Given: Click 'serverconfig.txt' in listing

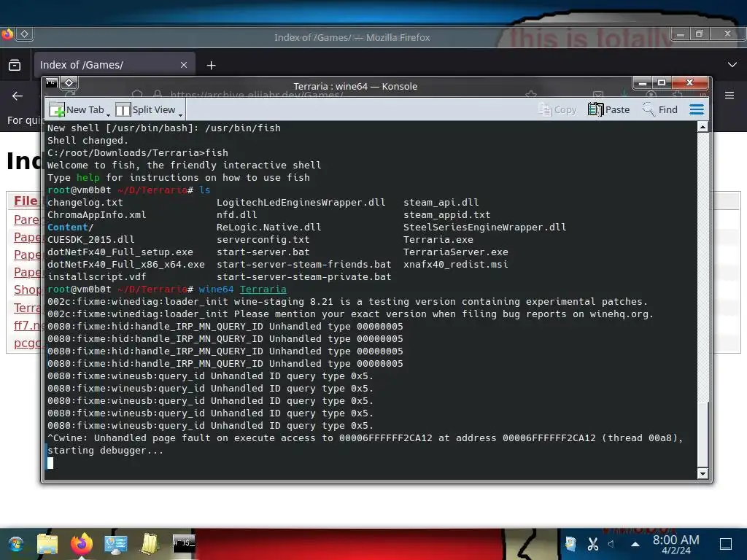Looking at the screenshot, I should 263,239.
